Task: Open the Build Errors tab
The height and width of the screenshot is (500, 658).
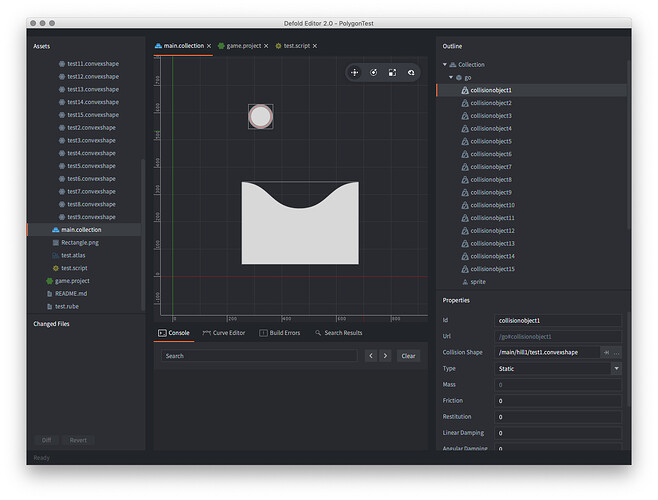Action: coord(280,333)
